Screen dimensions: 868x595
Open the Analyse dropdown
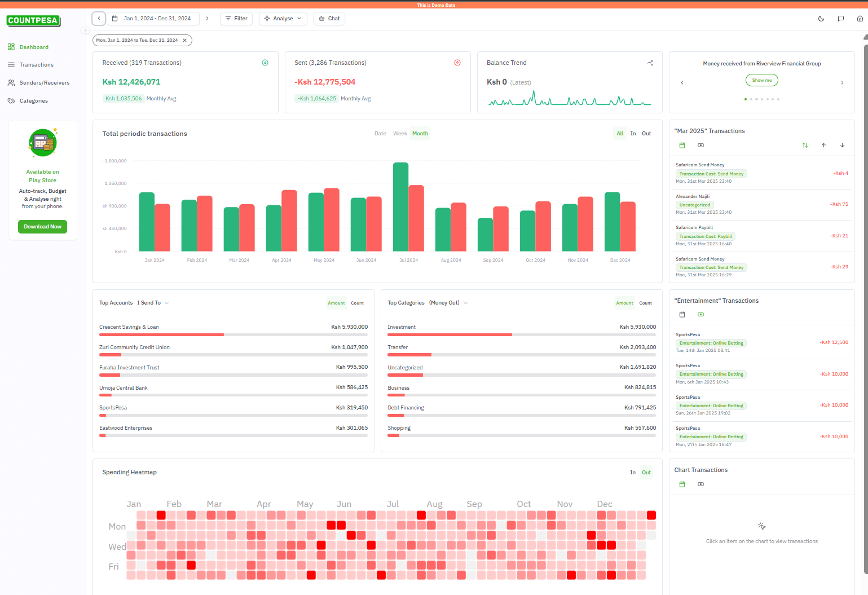click(283, 19)
